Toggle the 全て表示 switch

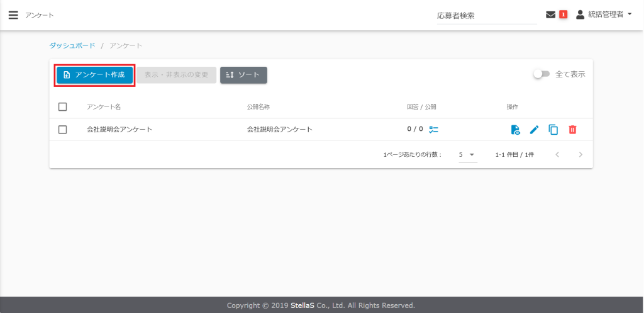tap(541, 74)
